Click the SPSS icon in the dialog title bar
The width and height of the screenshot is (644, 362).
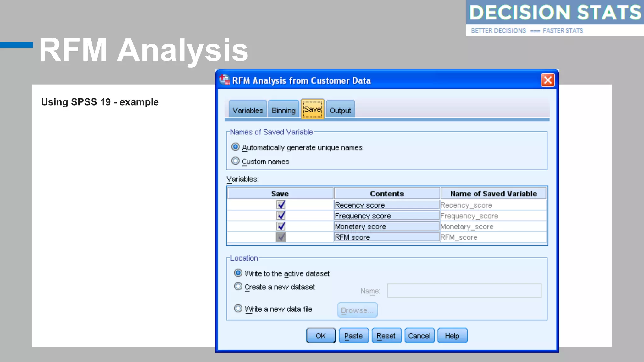click(225, 80)
